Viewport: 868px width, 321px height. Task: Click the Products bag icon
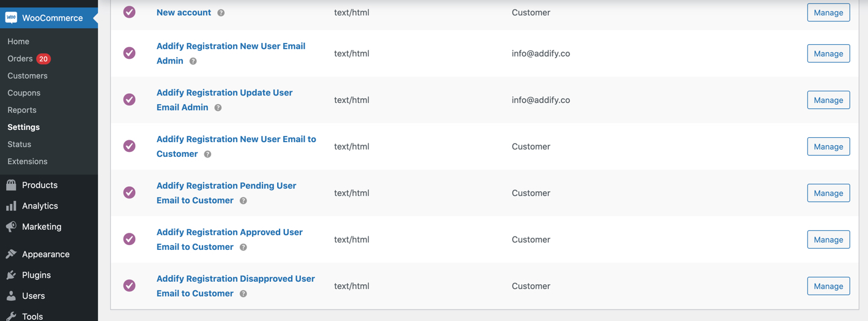11,185
